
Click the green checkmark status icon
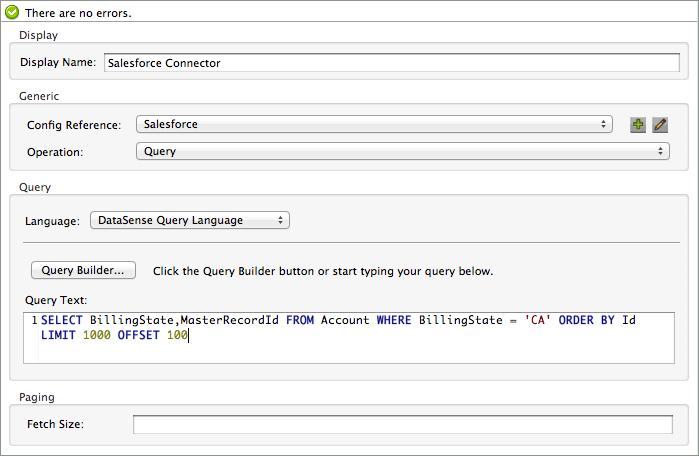(10, 13)
